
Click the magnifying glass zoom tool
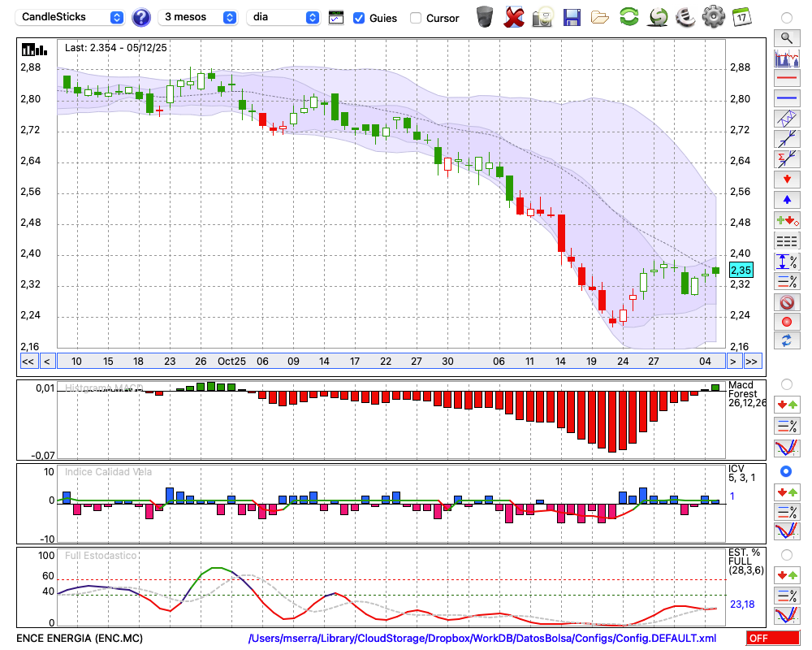[x=786, y=37]
